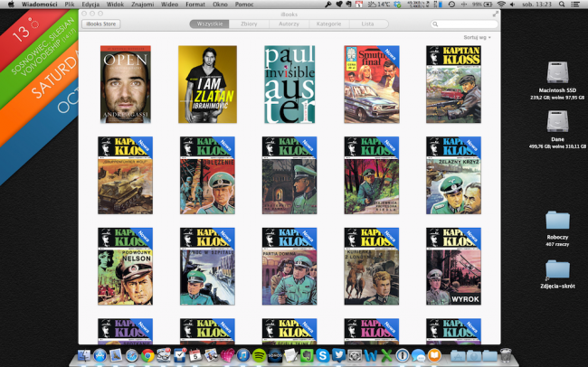
Task: Open Google Chrome from the Dock
Action: pos(147,354)
